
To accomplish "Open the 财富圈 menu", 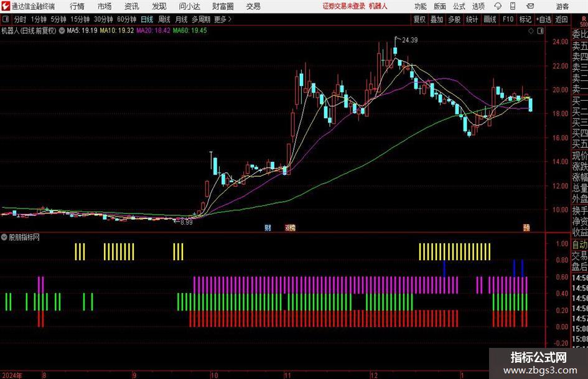I will 223,6.
